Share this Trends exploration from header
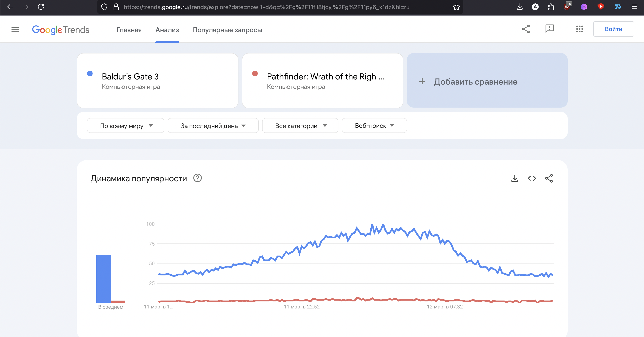Viewport: 644px width, 337px height. tap(526, 29)
